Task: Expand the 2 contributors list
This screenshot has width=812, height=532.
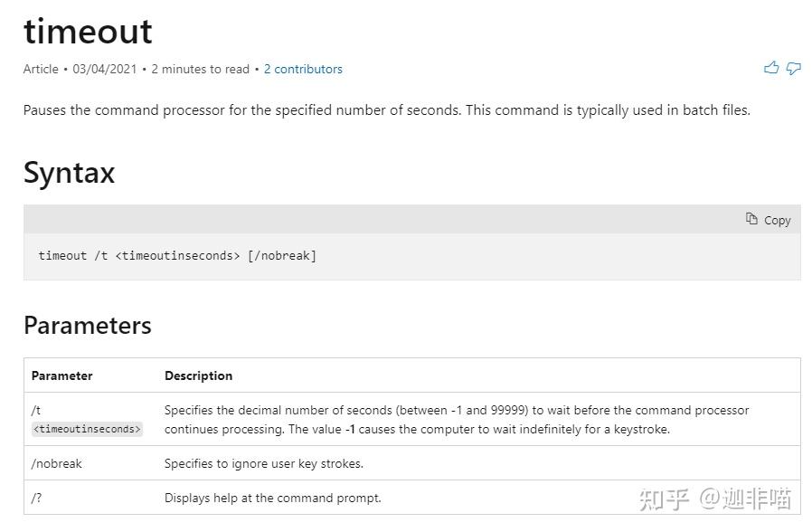Action: pos(303,69)
